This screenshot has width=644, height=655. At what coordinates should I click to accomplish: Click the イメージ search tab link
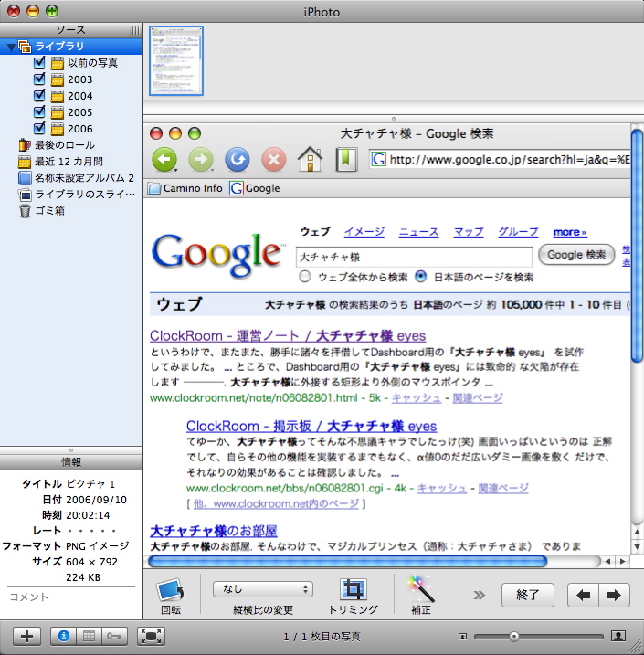[364, 232]
